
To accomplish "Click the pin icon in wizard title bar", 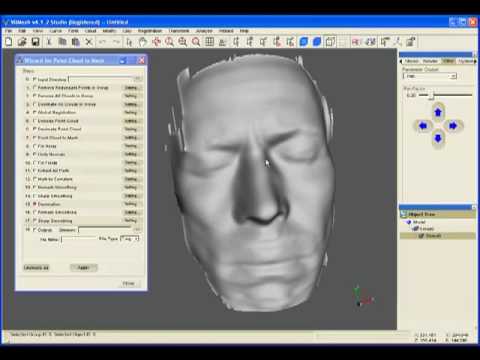I will 123,60.
